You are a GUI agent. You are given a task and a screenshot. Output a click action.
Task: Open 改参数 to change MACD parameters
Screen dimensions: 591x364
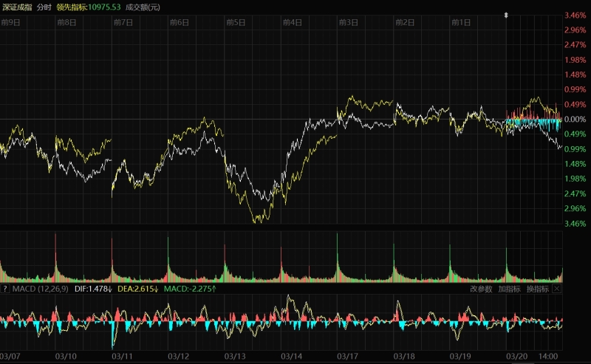tap(481, 289)
